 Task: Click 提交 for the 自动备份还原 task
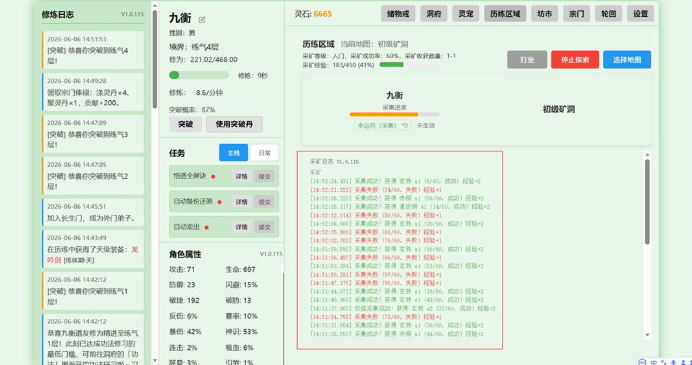coord(264,202)
